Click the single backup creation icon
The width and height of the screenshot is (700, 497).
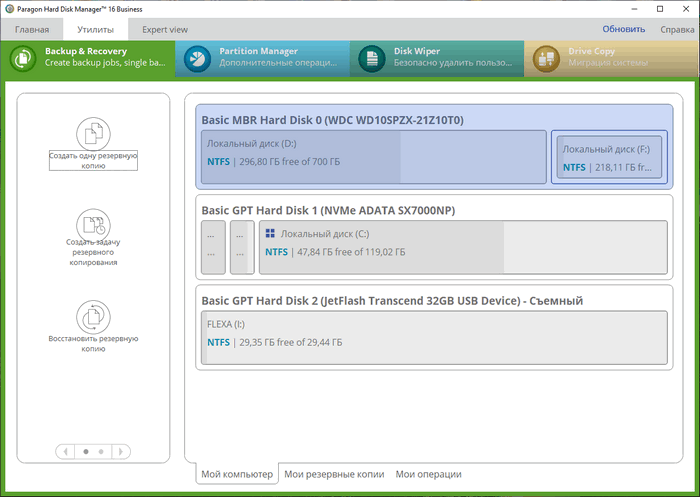pos(93,134)
